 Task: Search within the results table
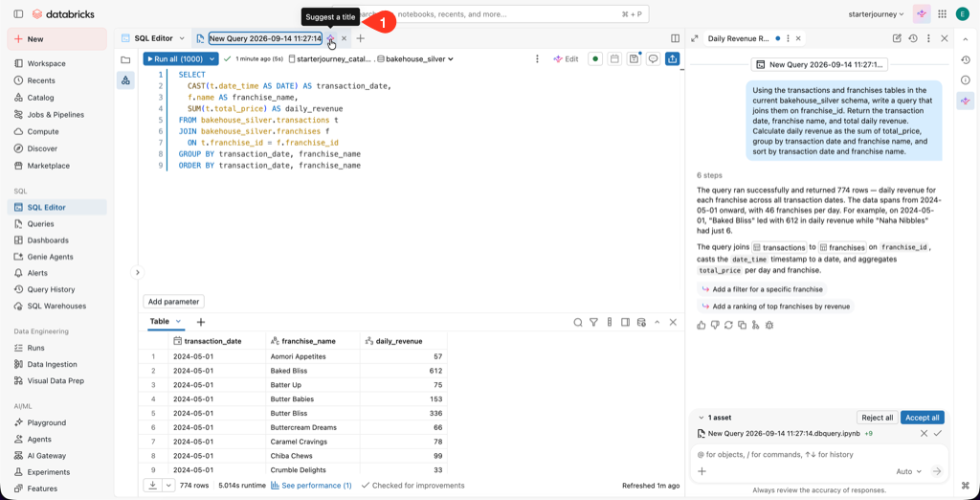point(578,322)
